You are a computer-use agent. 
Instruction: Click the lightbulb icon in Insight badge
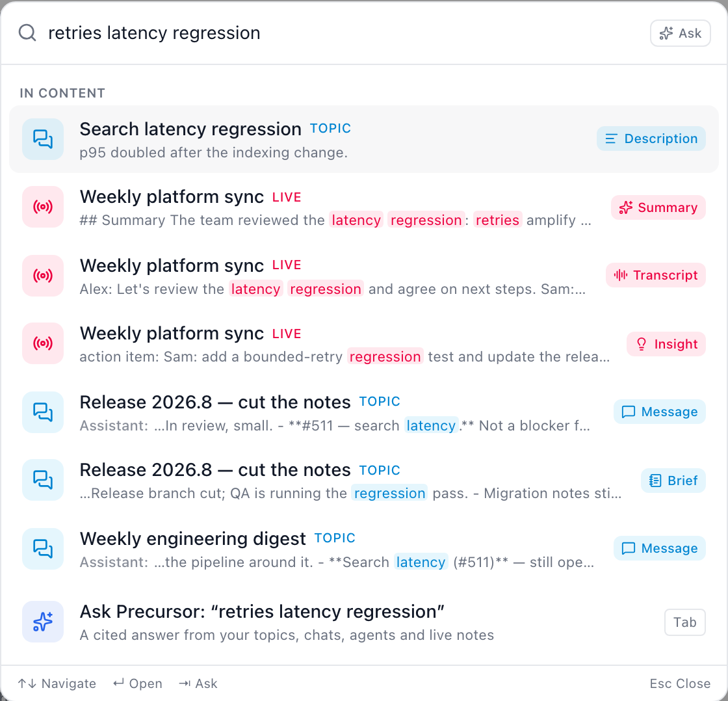click(641, 344)
